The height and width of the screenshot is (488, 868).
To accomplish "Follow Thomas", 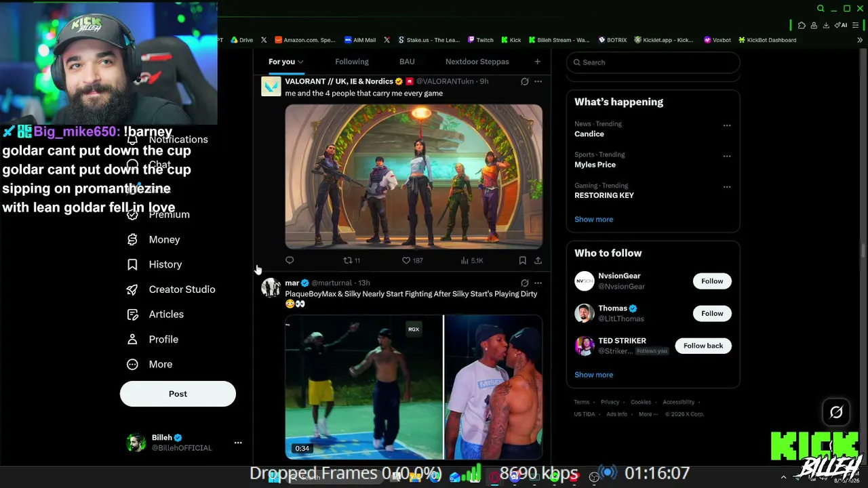I will [x=712, y=313].
